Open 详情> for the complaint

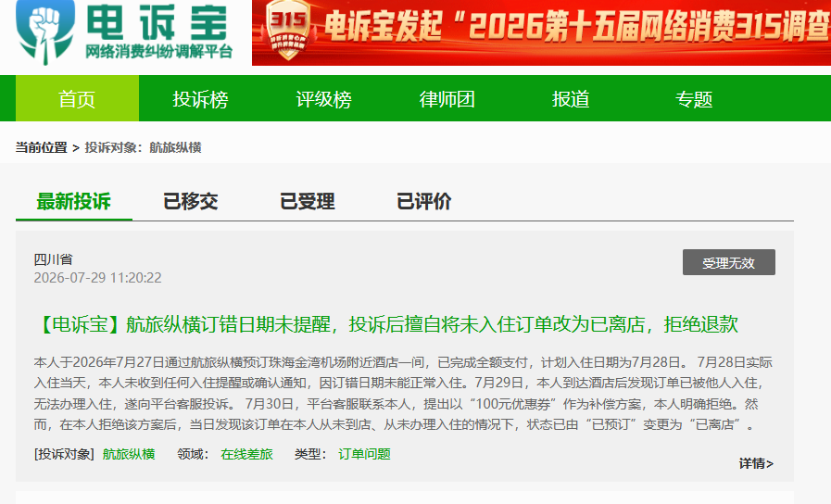coord(756,464)
